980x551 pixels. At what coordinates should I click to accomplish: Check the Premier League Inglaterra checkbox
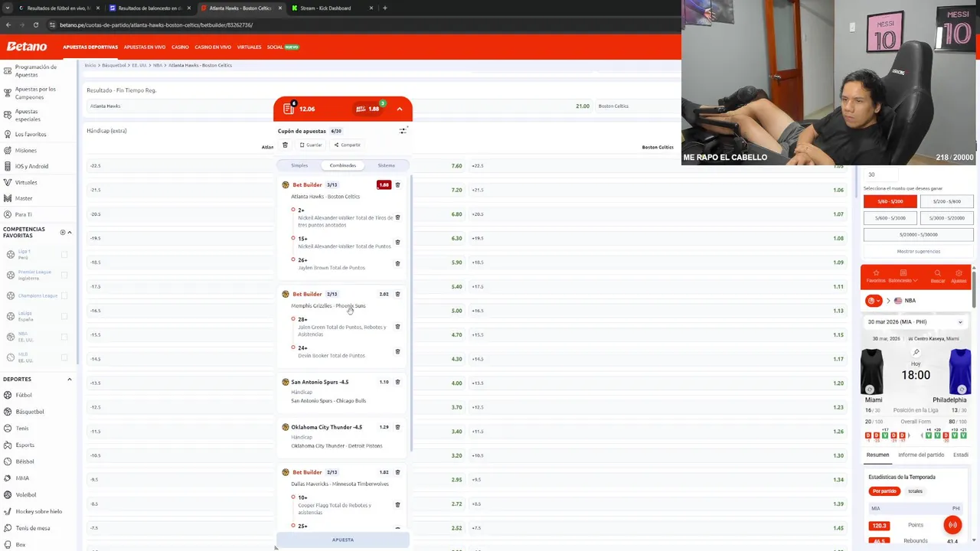[x=64, y=275]
